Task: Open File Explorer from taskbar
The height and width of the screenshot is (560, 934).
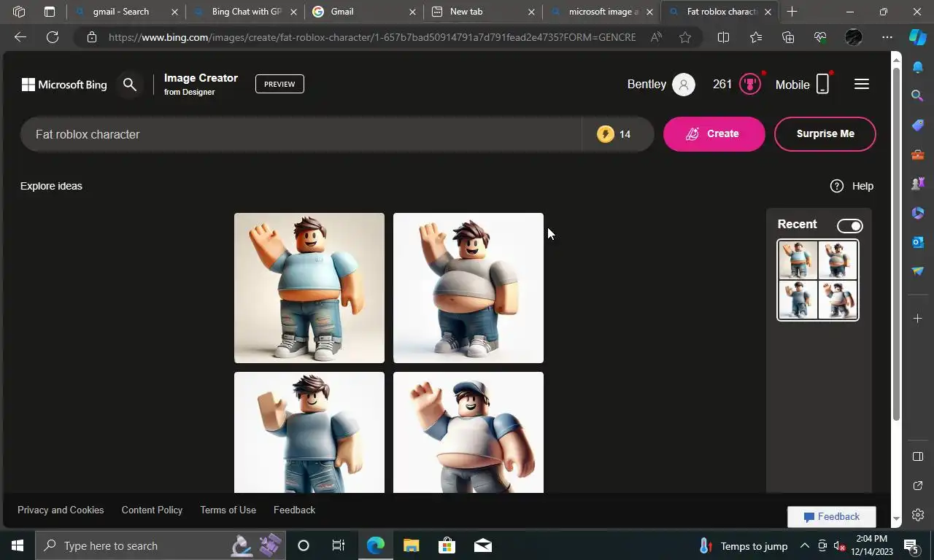Action: coord(412,545)
